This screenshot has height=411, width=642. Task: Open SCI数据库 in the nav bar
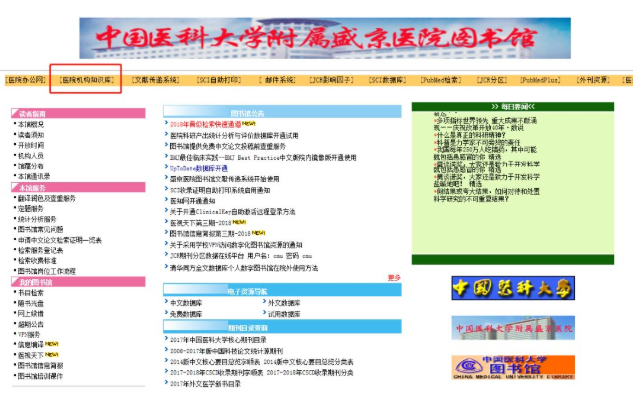coord(387,80)
